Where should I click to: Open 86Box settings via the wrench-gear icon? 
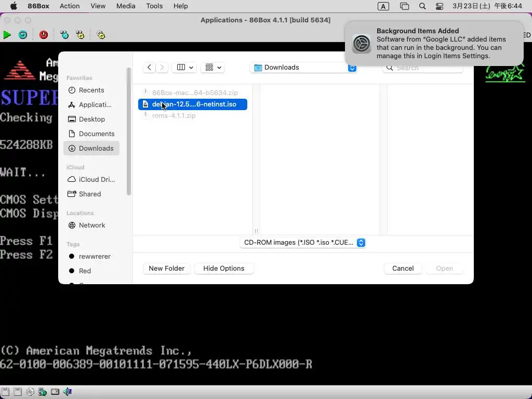(x=101, y=35)
